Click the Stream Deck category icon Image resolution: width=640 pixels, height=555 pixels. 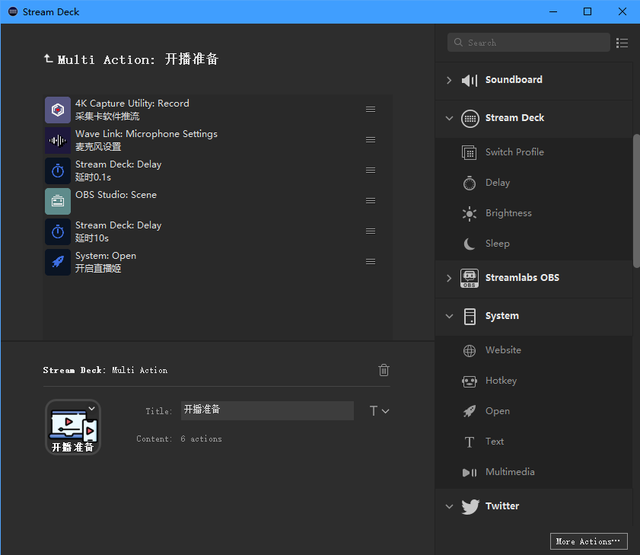[470, 119]
